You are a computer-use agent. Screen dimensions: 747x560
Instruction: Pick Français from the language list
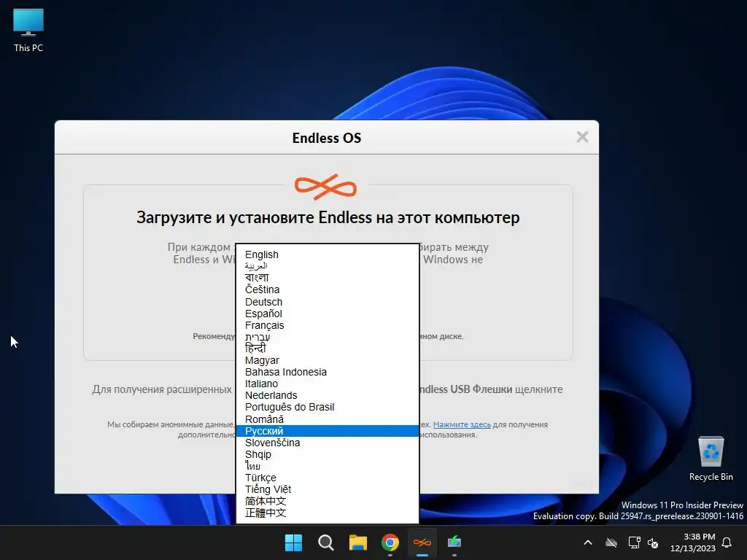[x=328, y=325]
